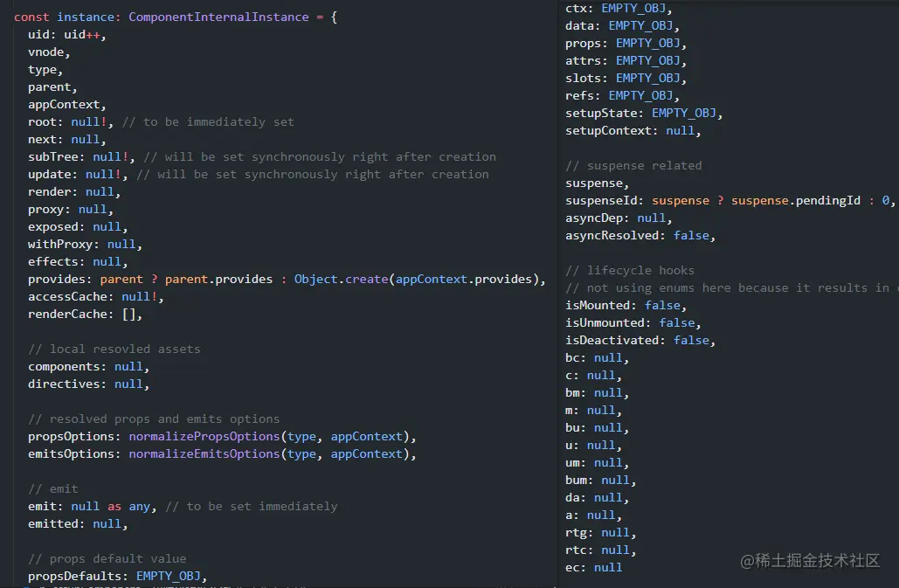The width and height of the screenshot is (899, 588).
Task: Click the 'vnode,' property line
Action: pos(49,52)
